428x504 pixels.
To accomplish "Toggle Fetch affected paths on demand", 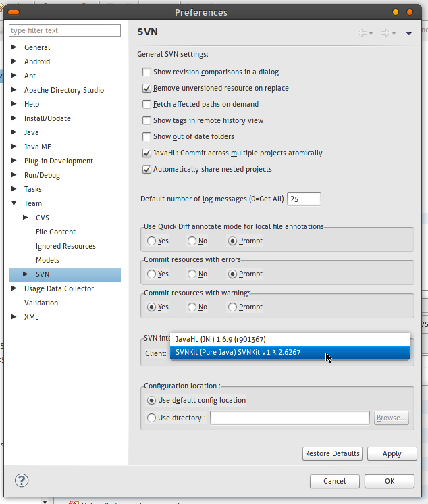I will coord(146,105).
